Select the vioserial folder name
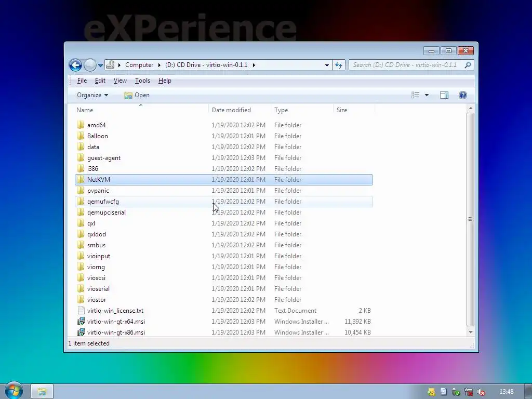Viewport: 532px width, 399px height. click(98, 289)
